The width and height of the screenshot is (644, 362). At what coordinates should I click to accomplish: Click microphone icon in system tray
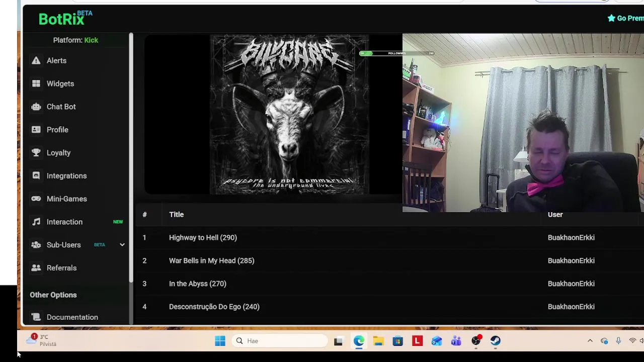[x=618, y=341]
